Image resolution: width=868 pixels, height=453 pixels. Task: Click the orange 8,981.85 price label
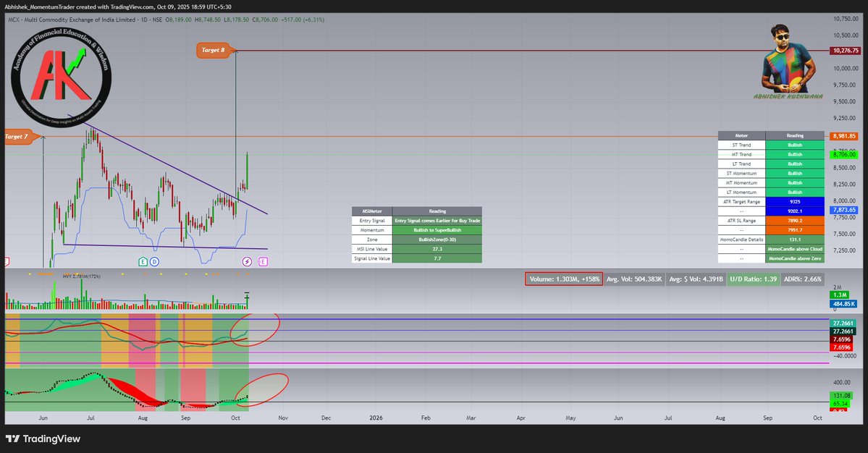[x=844, y=136]
